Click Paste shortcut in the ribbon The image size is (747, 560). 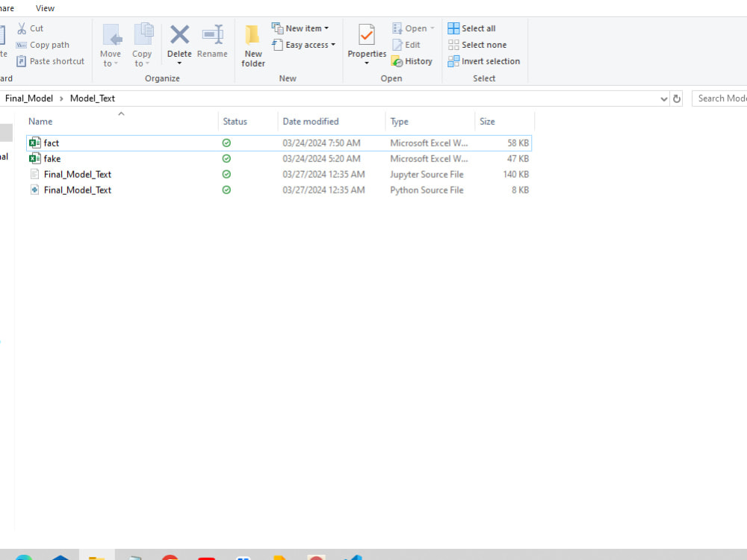[x=51, y=61]
